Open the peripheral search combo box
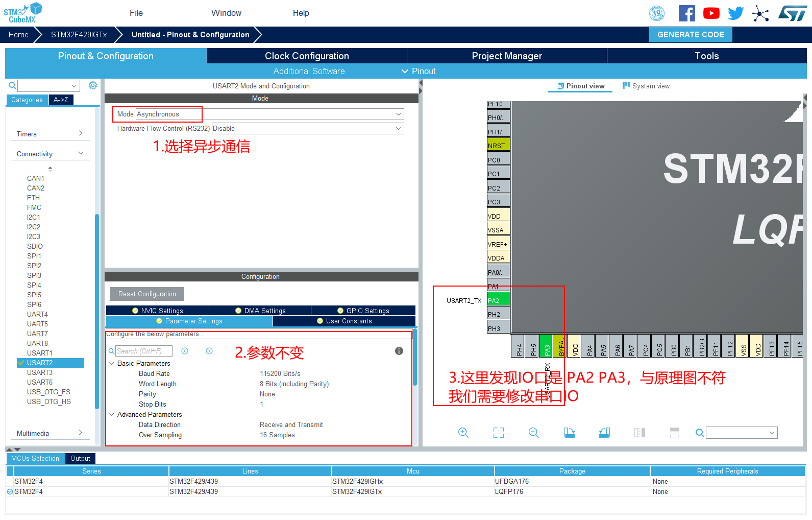 [x=48, y=85]
